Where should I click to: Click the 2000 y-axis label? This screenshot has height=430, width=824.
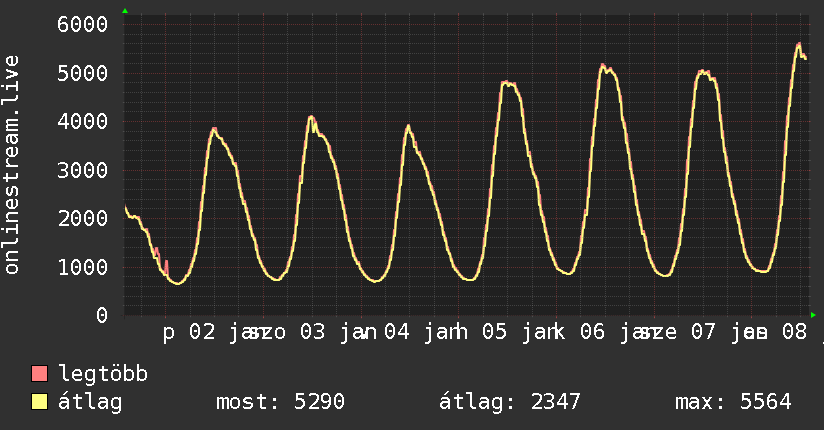[x=83, y=218]
